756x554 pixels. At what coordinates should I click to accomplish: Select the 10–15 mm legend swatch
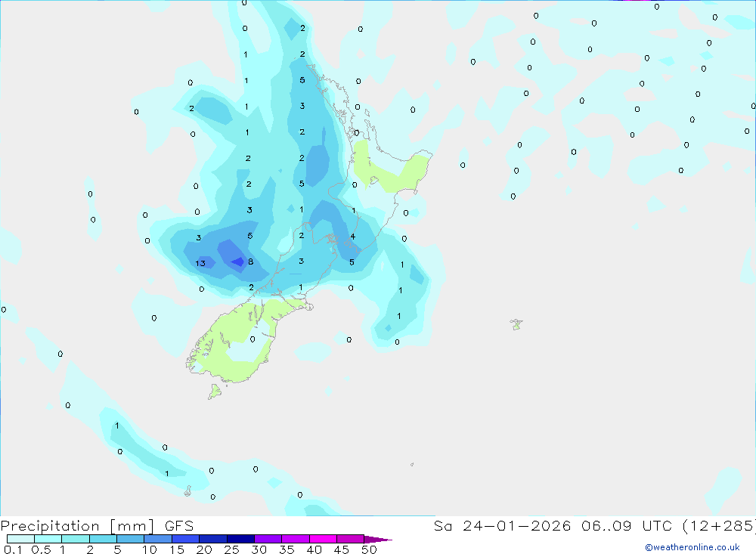pos(158,539)
